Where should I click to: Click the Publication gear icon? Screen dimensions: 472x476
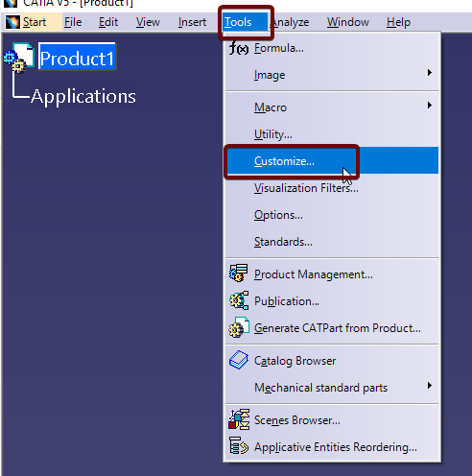click(x=239, y=300)
